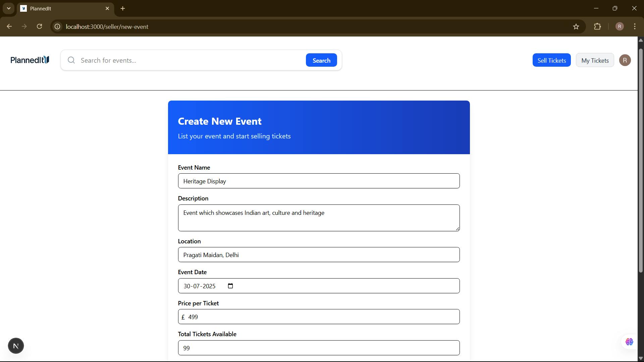Open the tab search dropdown arrow
The image size is (644, 362).
(x=8, y=8)
